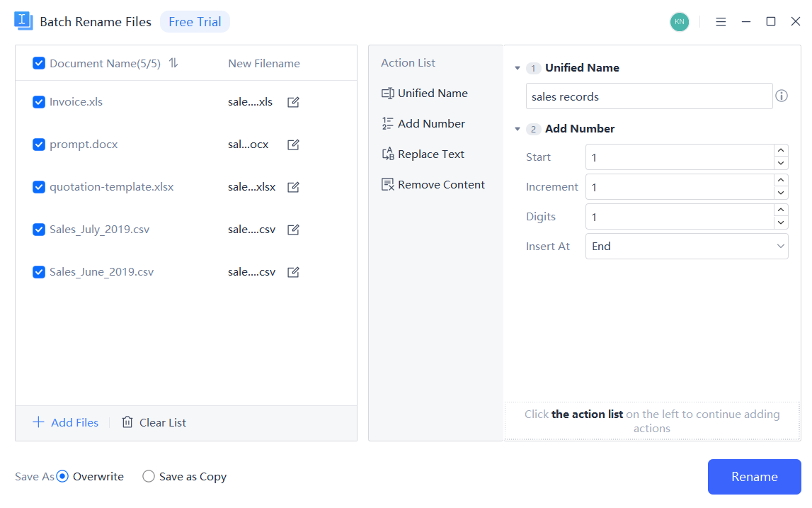Uncheck the Invoice.xls checkbox
812x508 pixels.
point(40,102)
